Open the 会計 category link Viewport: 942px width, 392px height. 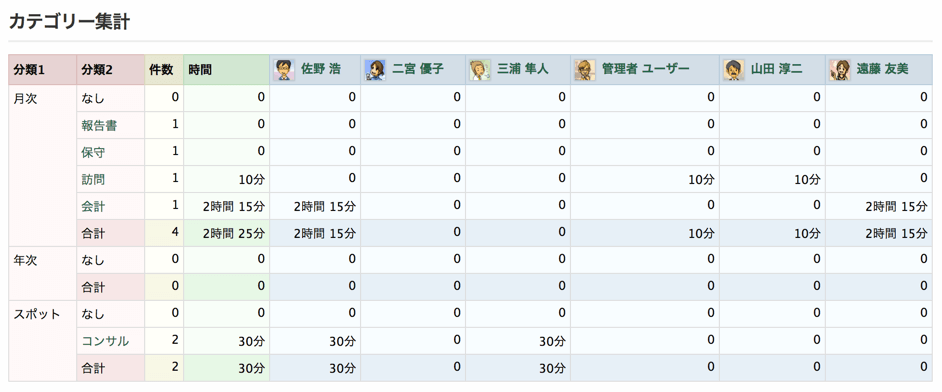pos(93,207)
